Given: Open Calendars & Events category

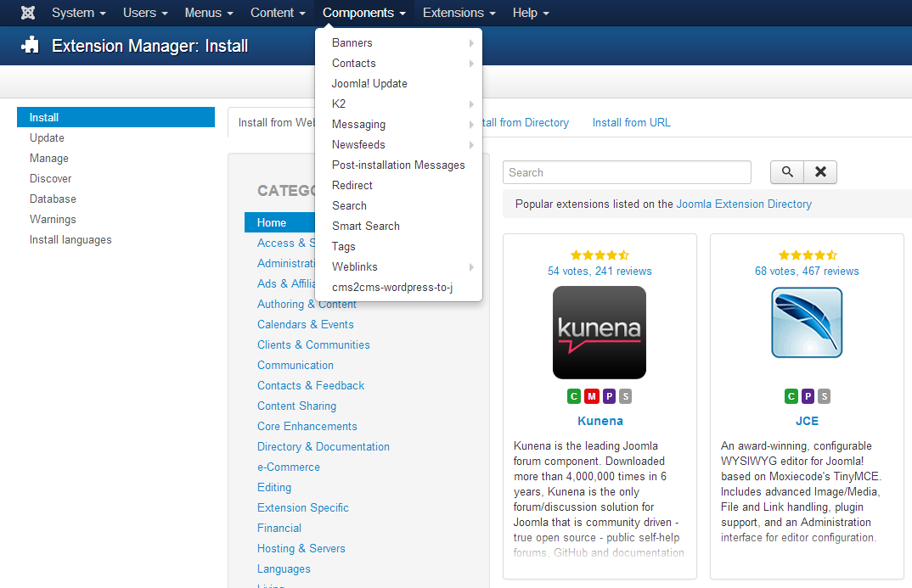Looking at the screenshot, I should coord(306,324).
